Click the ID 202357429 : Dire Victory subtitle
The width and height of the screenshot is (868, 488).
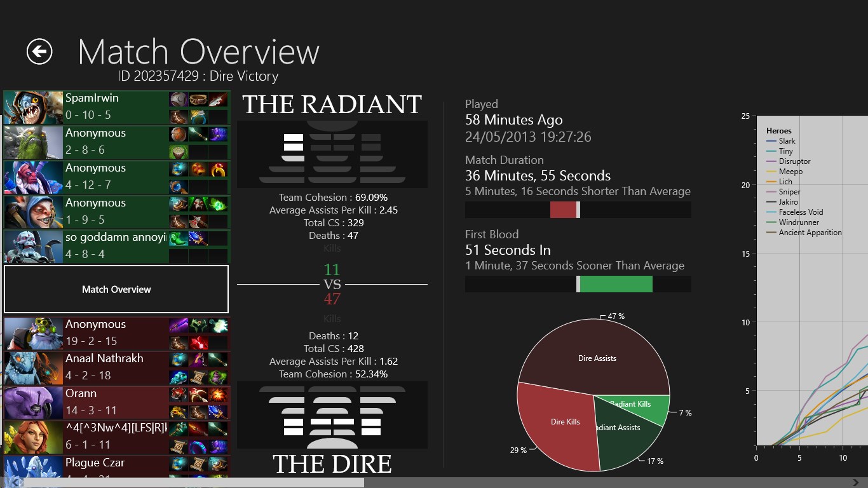[198, 76]
